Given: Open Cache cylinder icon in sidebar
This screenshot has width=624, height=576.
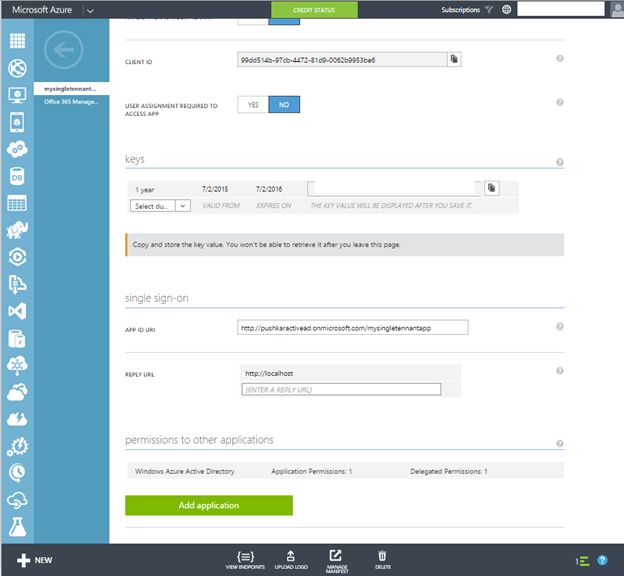Looking at the screenshot, I should click(x=17, y=338).
